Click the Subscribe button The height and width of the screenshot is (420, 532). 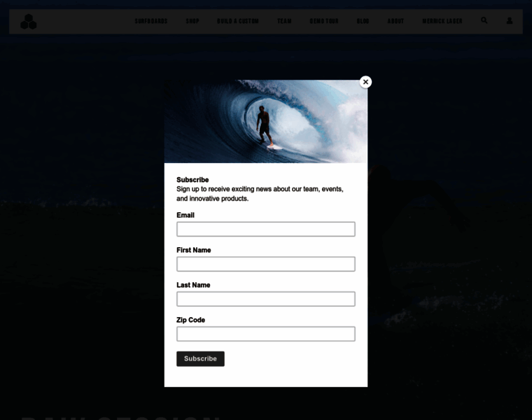coord(200,358)
